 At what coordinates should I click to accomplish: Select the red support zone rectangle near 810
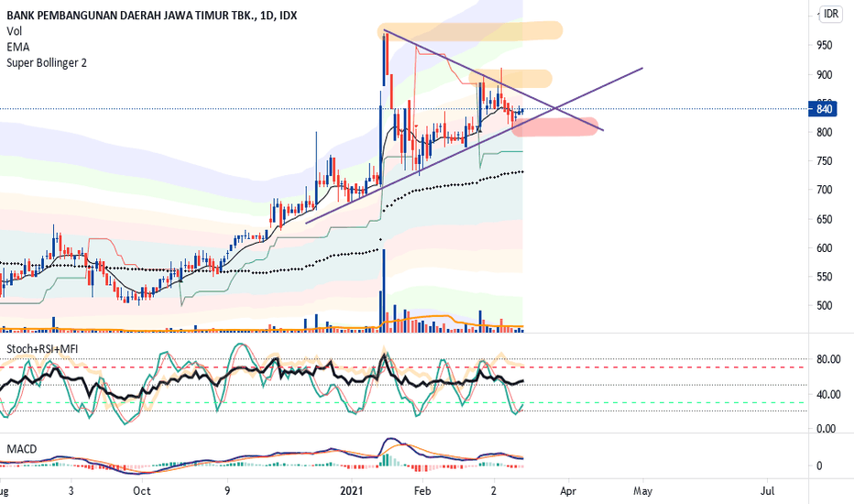point(554,126)
